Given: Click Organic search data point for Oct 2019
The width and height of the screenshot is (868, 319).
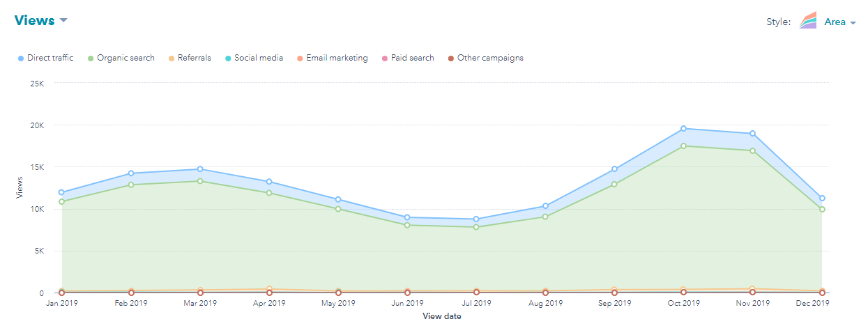Looking at the screenshot, I should pos(684,146).
